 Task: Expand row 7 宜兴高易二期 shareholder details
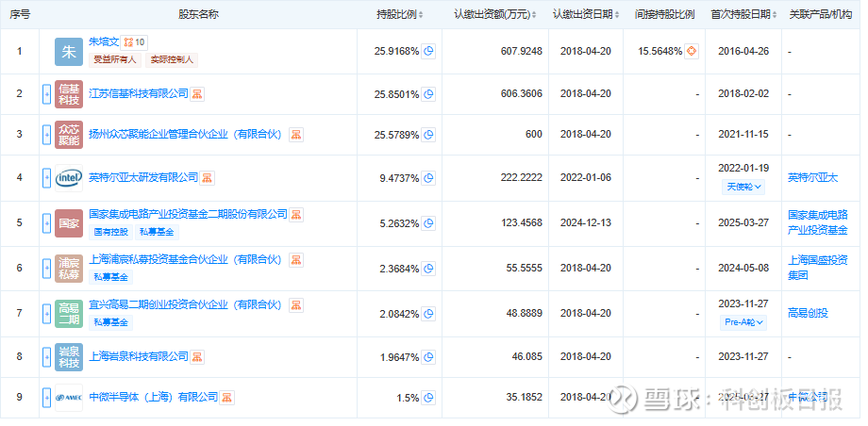[x=47, y=314]
